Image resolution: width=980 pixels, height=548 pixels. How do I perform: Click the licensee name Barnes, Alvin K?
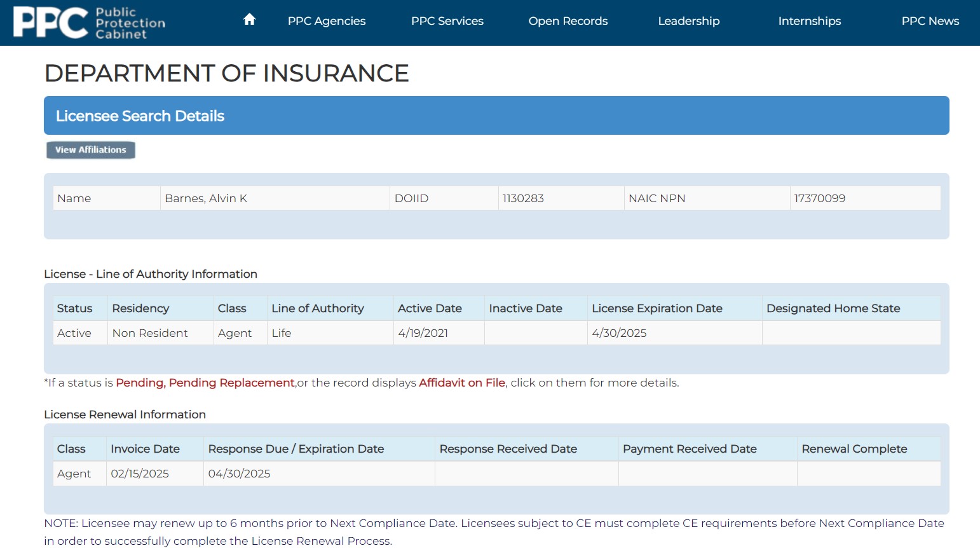[206, 198]
